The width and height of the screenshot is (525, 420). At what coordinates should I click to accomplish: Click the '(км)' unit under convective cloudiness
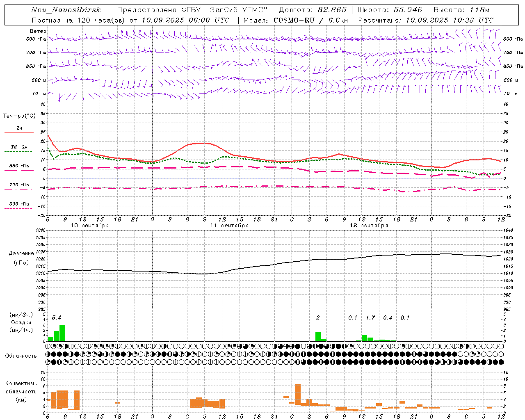coord(21,399)
